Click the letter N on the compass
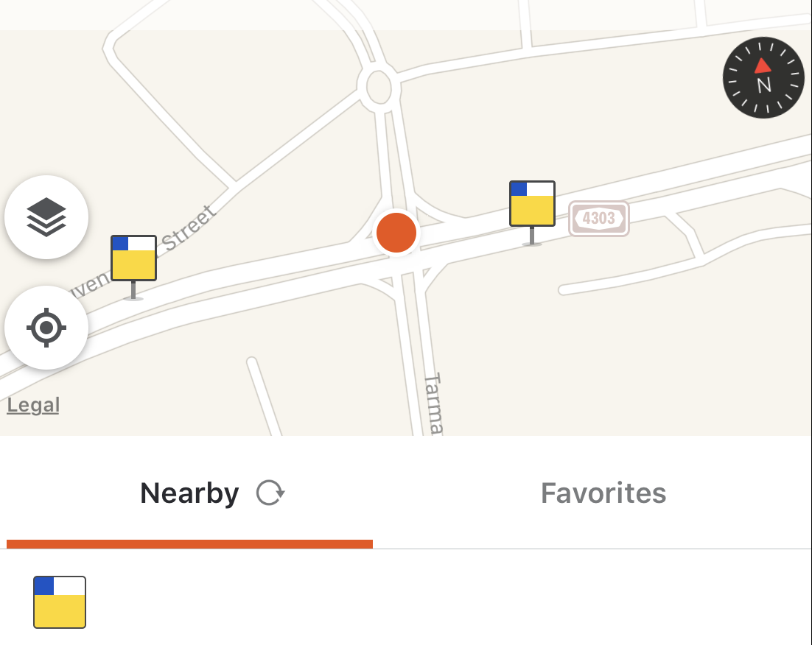The image size is (812, 645). [764, 85]
